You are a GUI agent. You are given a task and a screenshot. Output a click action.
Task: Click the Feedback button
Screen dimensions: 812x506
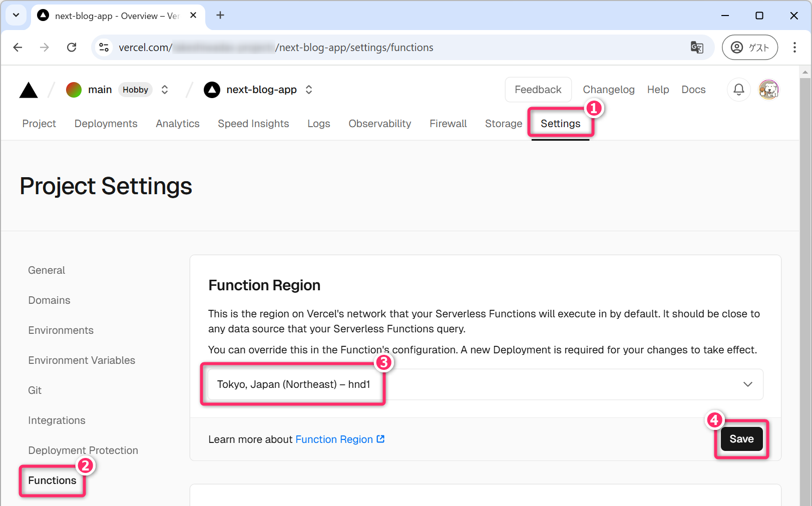pos(538,90)
